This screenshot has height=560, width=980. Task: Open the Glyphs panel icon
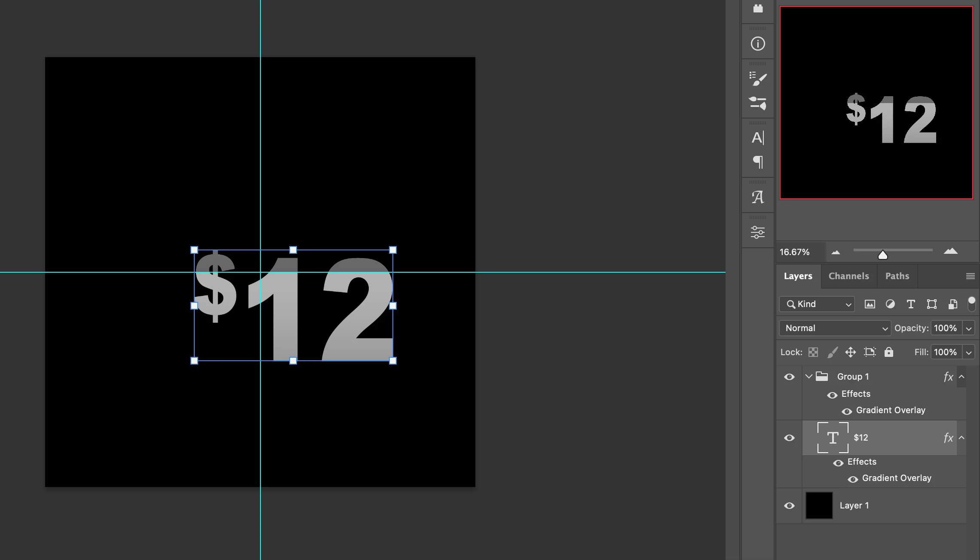[758, 197]
